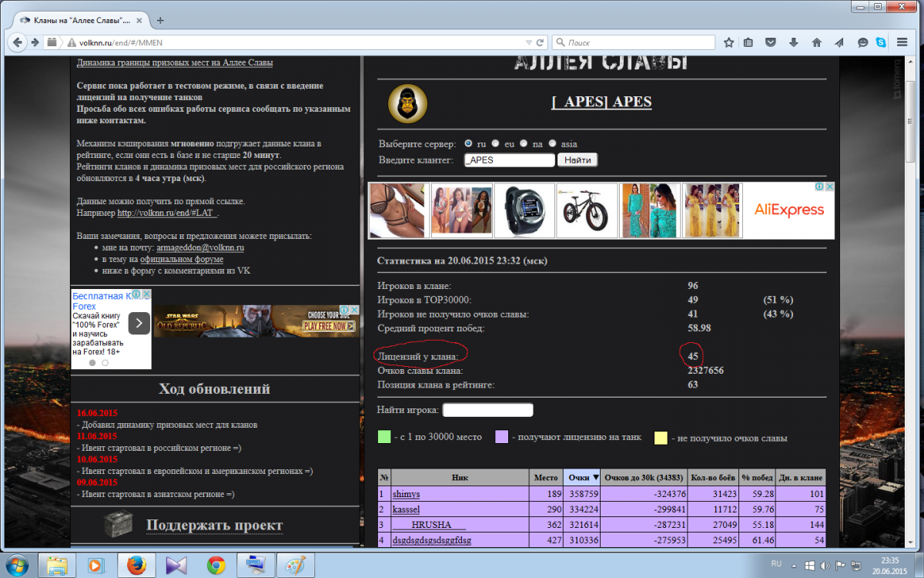The image size is (924, 578).
Task: Open Visual Studio from the taskbar
Action: click(x=176, y=564)
